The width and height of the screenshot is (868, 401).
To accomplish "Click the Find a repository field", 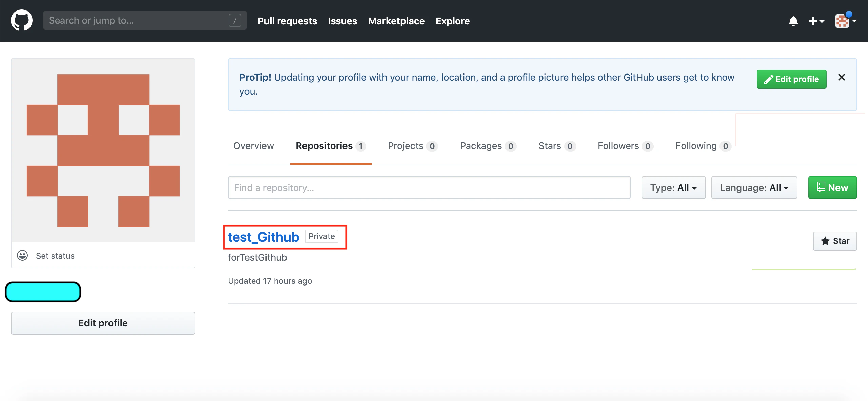I will (429, 188).
